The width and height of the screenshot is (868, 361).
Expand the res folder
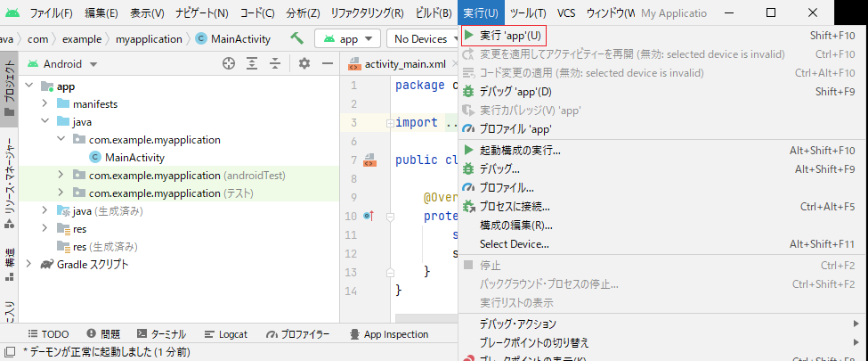pos(45,228)
